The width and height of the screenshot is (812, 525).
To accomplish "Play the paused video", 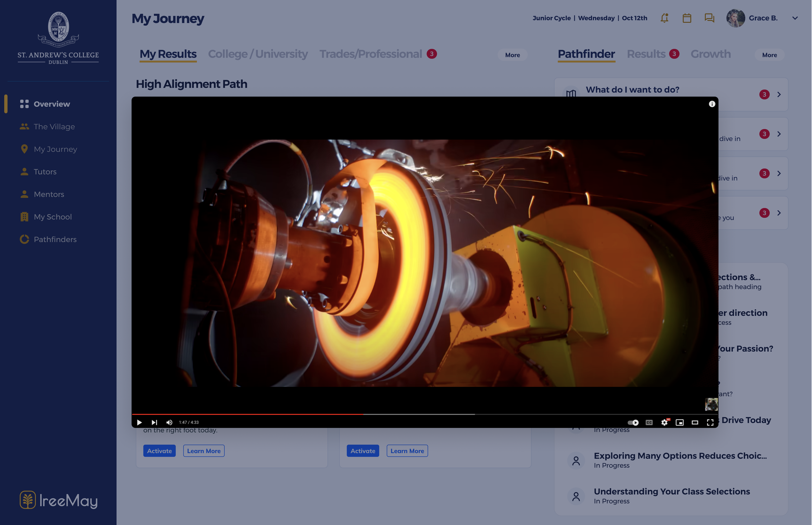I will point(139,422).
